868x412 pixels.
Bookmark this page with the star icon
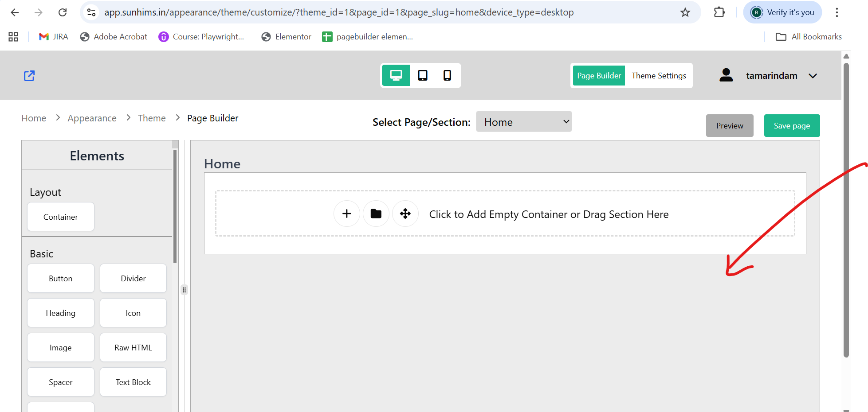click(x=685, y=12)
